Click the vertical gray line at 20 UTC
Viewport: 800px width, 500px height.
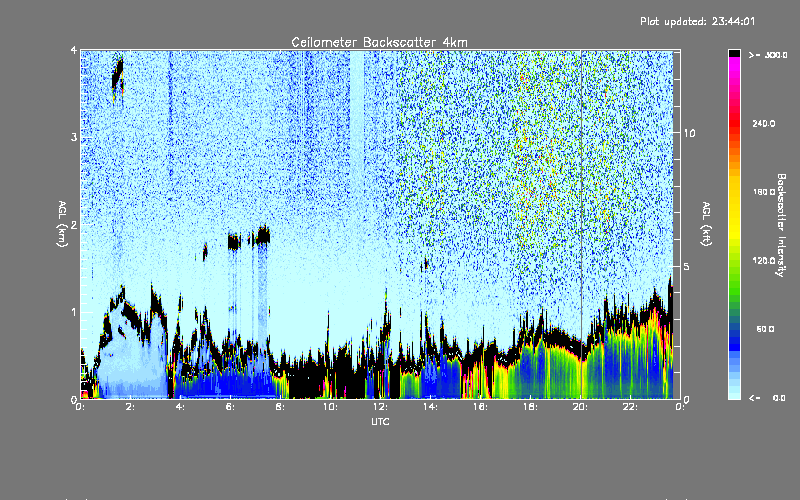(x=581, y=224)
